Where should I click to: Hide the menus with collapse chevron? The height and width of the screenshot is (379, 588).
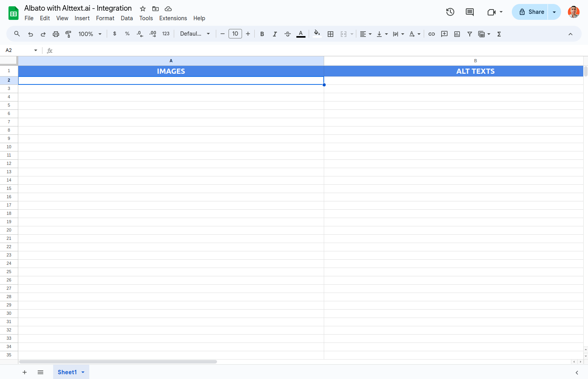(x=571, y=34)
